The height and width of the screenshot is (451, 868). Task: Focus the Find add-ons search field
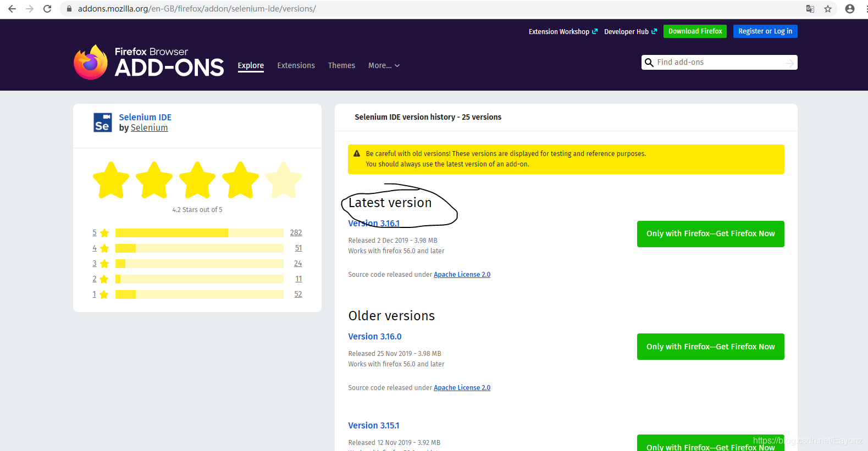(719, 63)
